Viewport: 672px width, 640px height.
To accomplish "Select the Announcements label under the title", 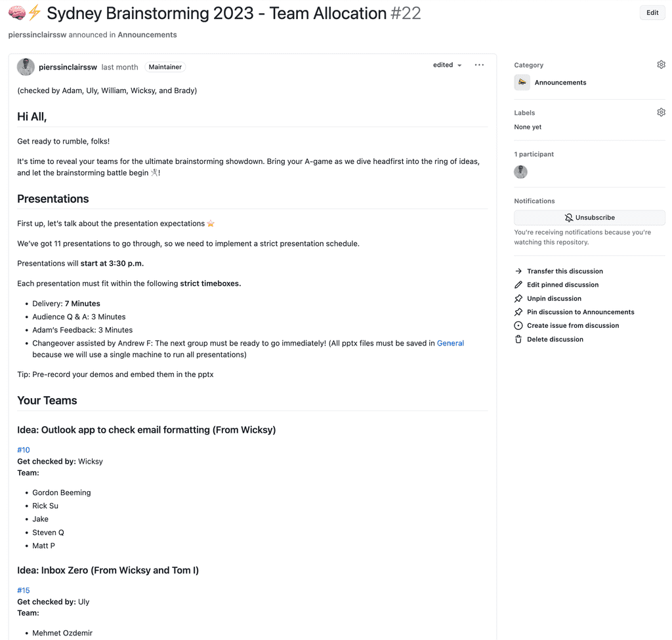I will coord(147,34).
